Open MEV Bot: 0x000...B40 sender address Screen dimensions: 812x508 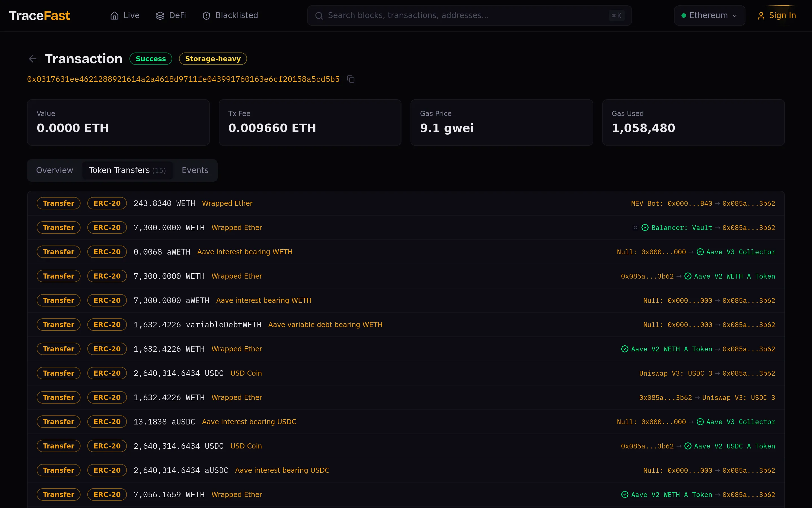(671, 203)
